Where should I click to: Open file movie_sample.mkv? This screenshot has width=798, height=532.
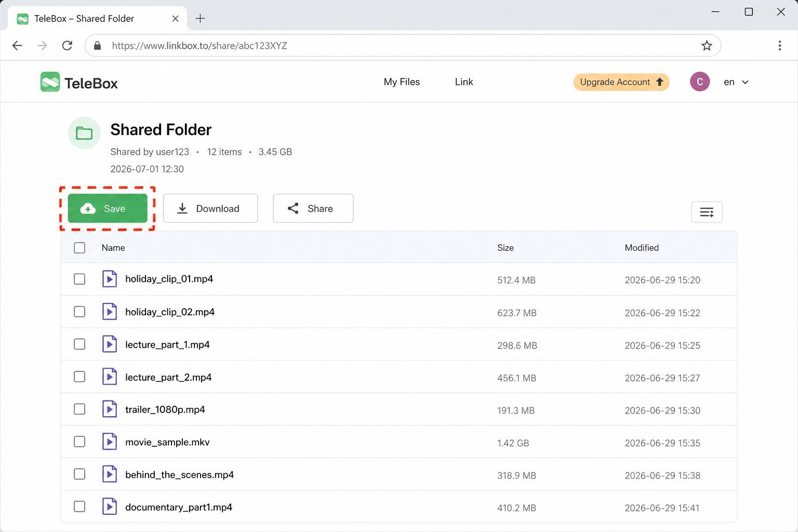[x=167, y=442]
